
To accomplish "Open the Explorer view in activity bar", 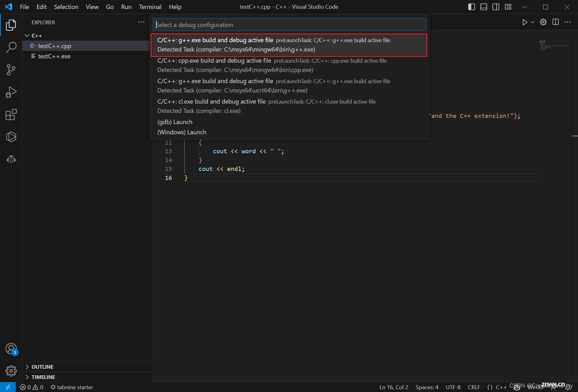I will pos(11,25).
